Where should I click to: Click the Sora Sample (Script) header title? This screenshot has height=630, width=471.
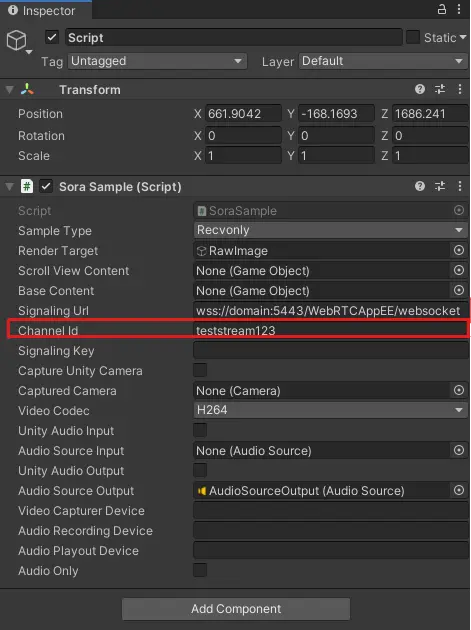120,186
